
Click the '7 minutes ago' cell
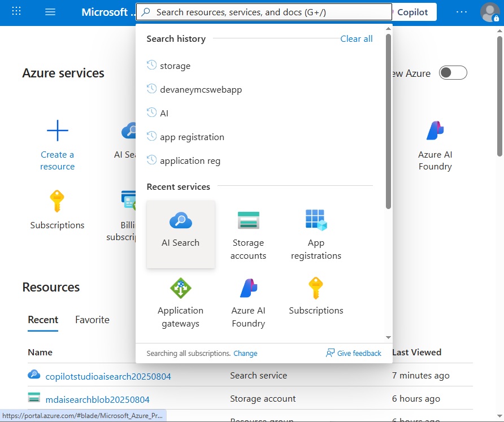coord(421,376)
